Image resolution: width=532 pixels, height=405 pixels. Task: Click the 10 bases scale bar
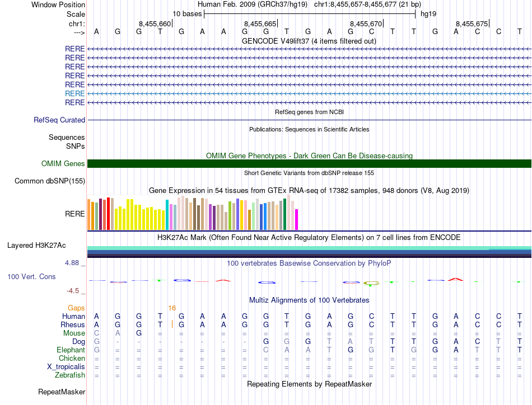coord(310,14)
